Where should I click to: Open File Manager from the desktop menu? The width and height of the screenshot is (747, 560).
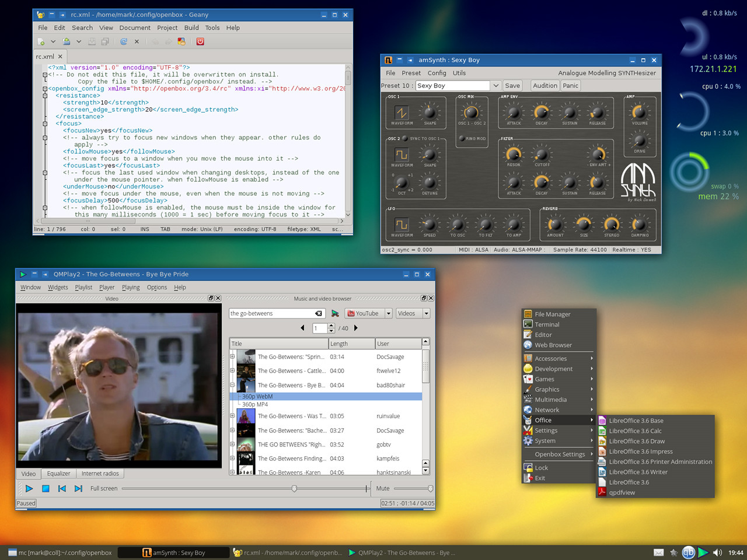pyautogui.click(x=552, y=314)
